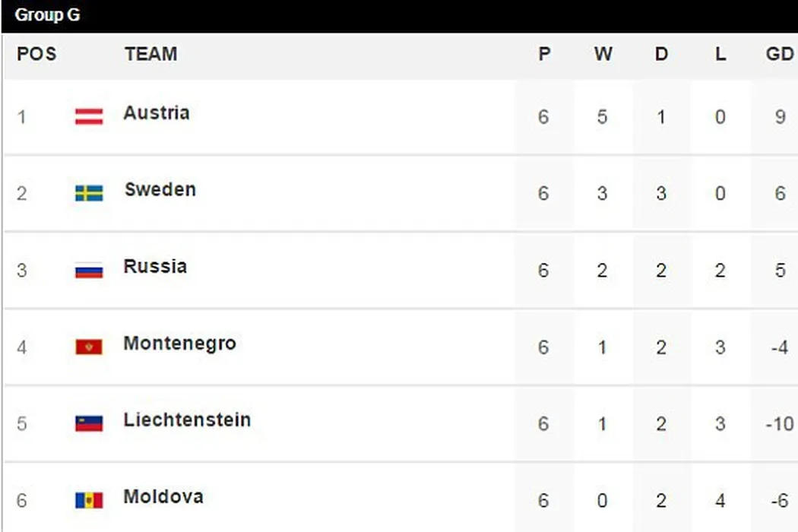Sort table by POS column header
Image resolution: width=798 pixels, height=532 pixels.
tap(36, 55)
